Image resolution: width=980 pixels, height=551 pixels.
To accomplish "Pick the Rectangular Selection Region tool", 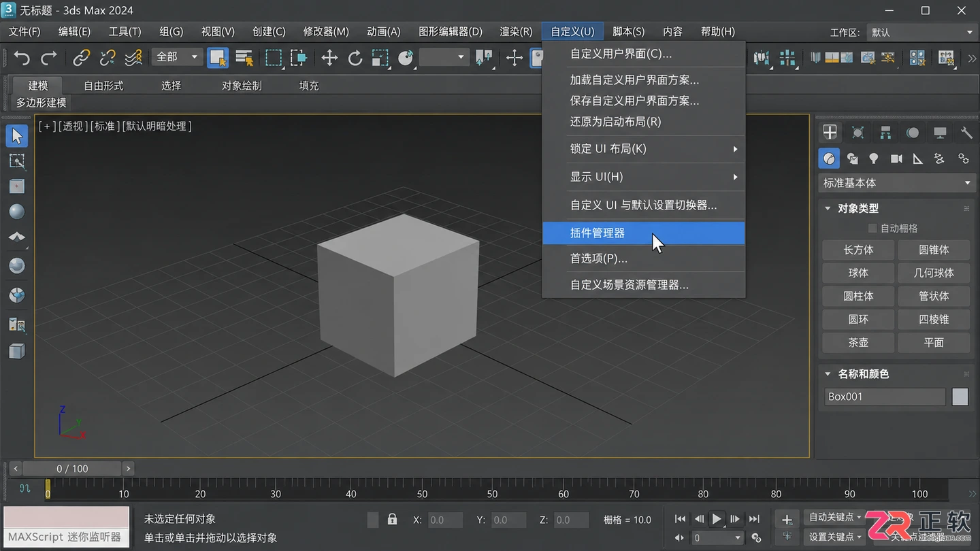I will (x=274, y=58).
